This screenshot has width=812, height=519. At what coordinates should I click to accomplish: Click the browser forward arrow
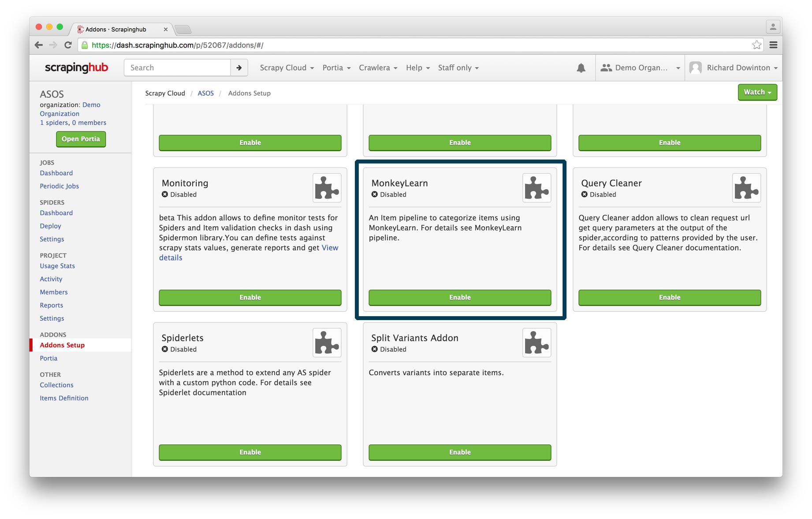(53, 45)
